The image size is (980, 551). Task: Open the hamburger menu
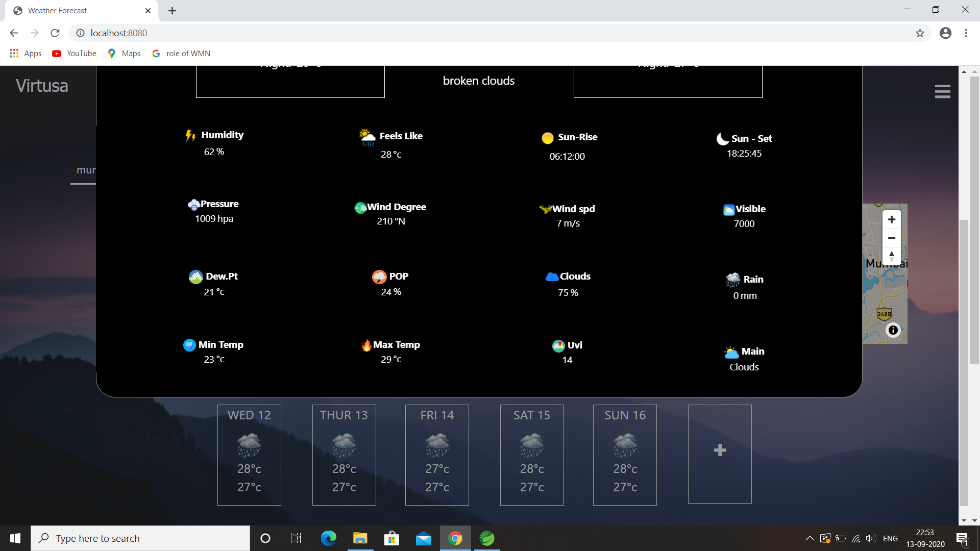[942, 91]
